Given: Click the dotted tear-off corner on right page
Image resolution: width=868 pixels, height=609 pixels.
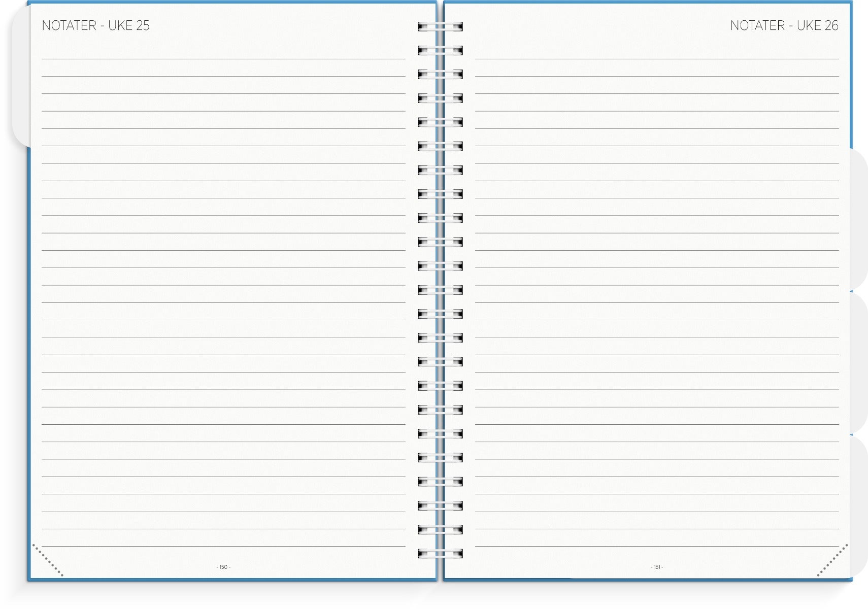Looking at the screenshot, I should 832,560.
